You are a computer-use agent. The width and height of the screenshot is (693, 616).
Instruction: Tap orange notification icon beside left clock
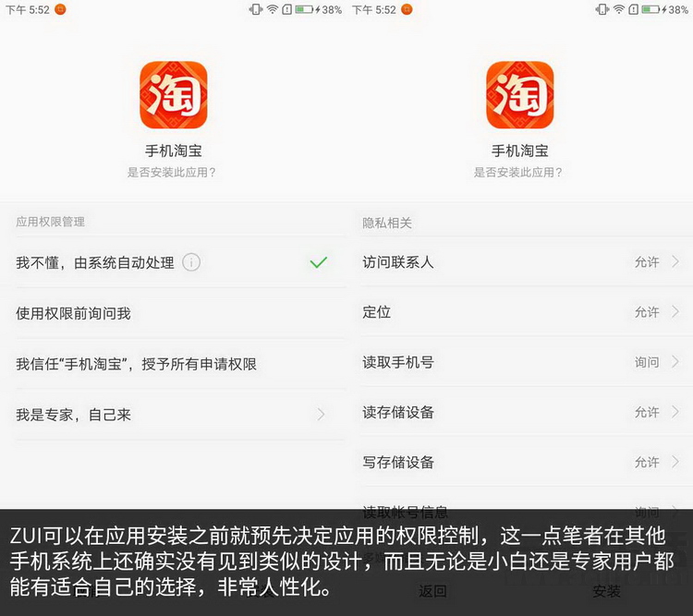pyautogui.click(x=60, y=9)
